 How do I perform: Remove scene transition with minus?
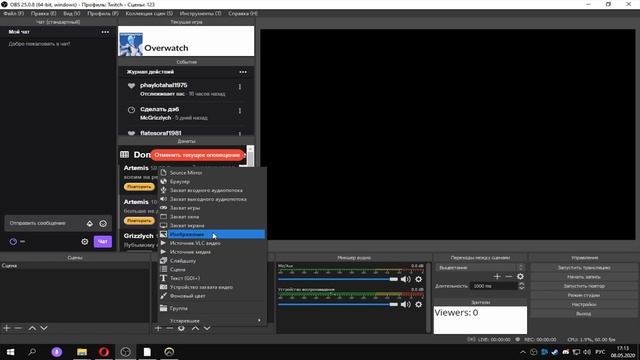pos(509,277)
